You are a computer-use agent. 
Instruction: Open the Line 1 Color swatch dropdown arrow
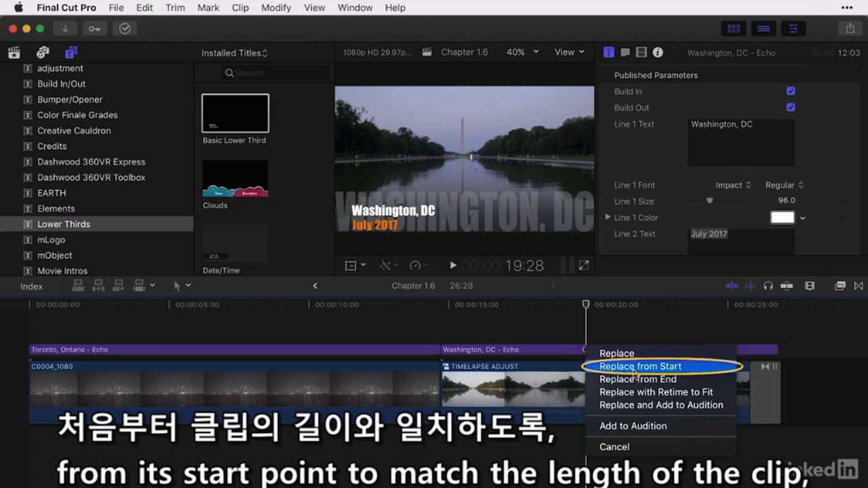803,218
